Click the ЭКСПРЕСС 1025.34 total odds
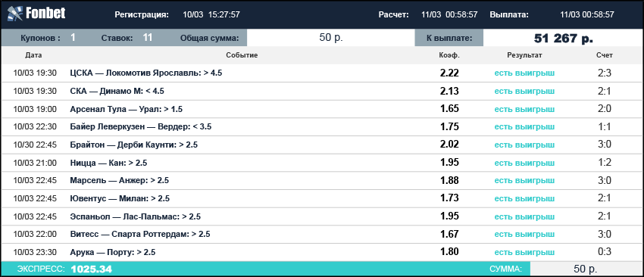This screenshot has width=644, height=277. (91, 269)
